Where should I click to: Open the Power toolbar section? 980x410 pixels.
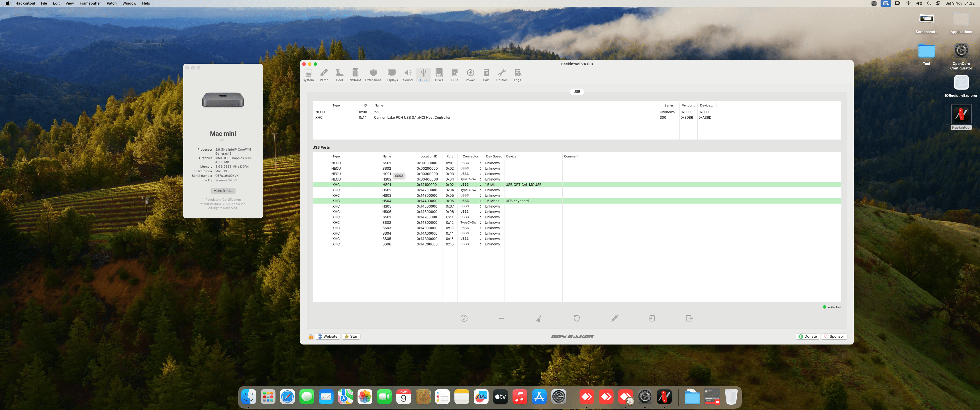pos(470,75)
